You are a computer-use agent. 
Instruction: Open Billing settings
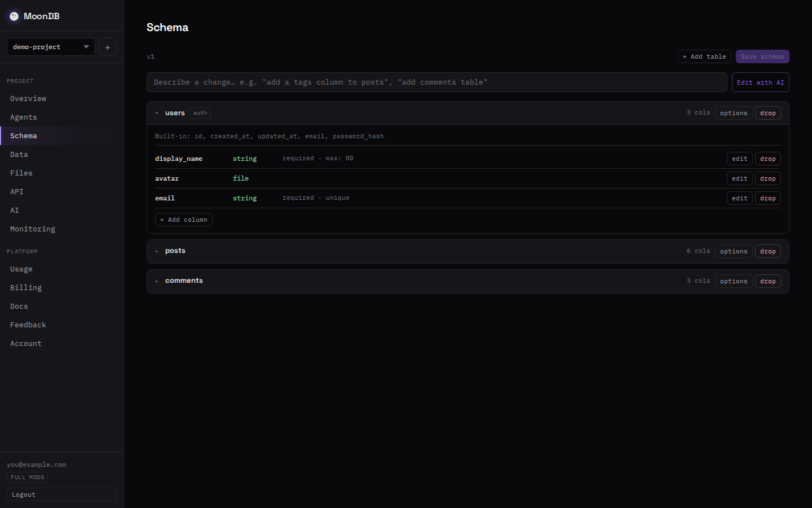[62, 288]
